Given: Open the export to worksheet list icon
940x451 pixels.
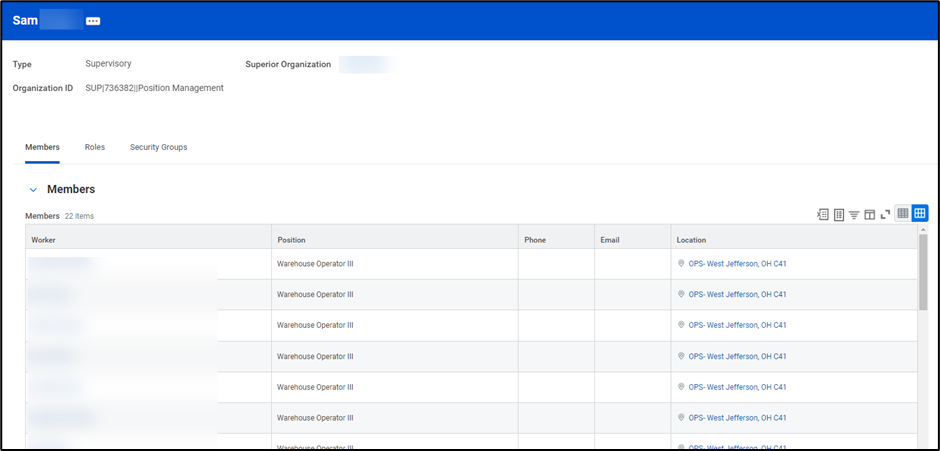Looking at the screenshot, I should click(x=839, y=214).
